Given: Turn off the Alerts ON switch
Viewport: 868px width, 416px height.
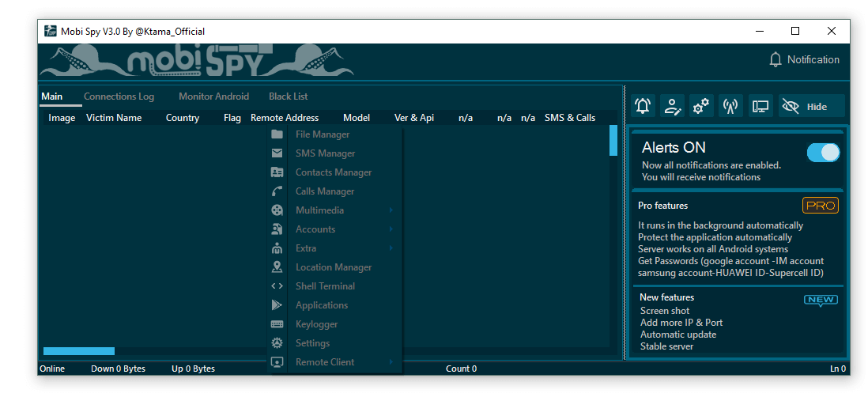Looking at the screenshot, I should [823, 153].
